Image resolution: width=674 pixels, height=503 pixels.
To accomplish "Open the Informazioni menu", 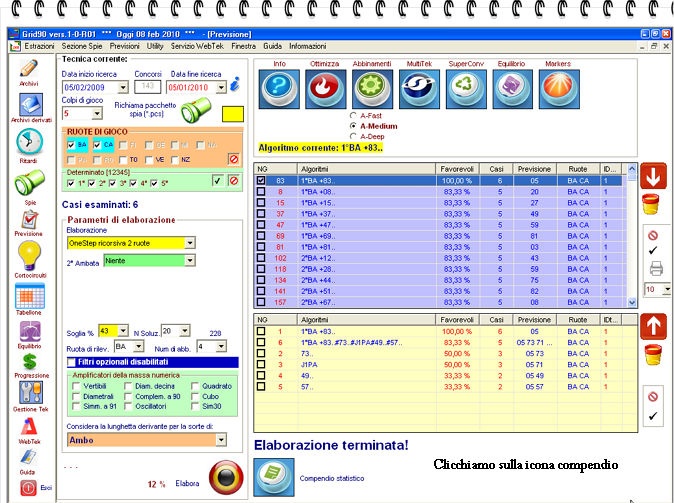I will pos(308,46).
